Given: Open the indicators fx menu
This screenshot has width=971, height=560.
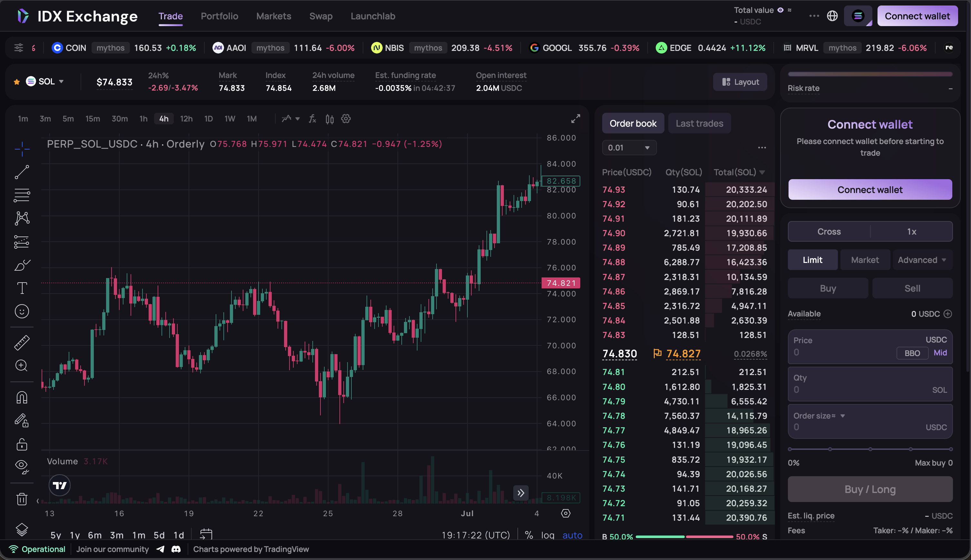Looking at the screenshot, I should click(312, 119).
